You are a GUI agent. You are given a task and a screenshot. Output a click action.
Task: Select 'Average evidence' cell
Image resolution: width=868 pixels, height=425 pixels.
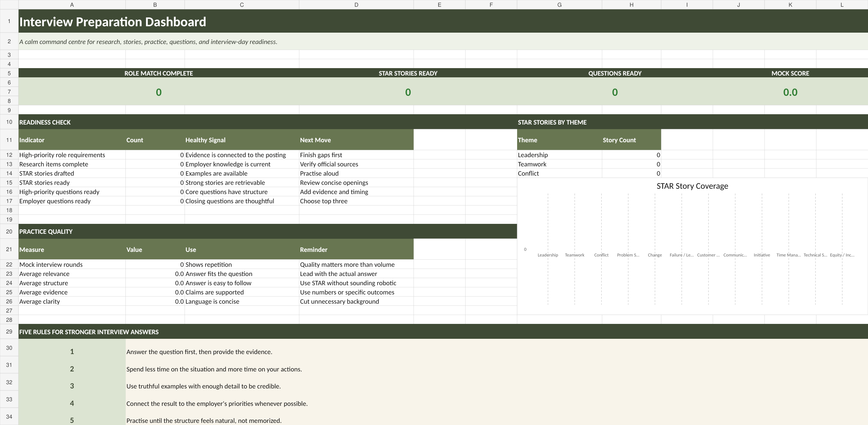pyautogui.click(x=72, y=292)
